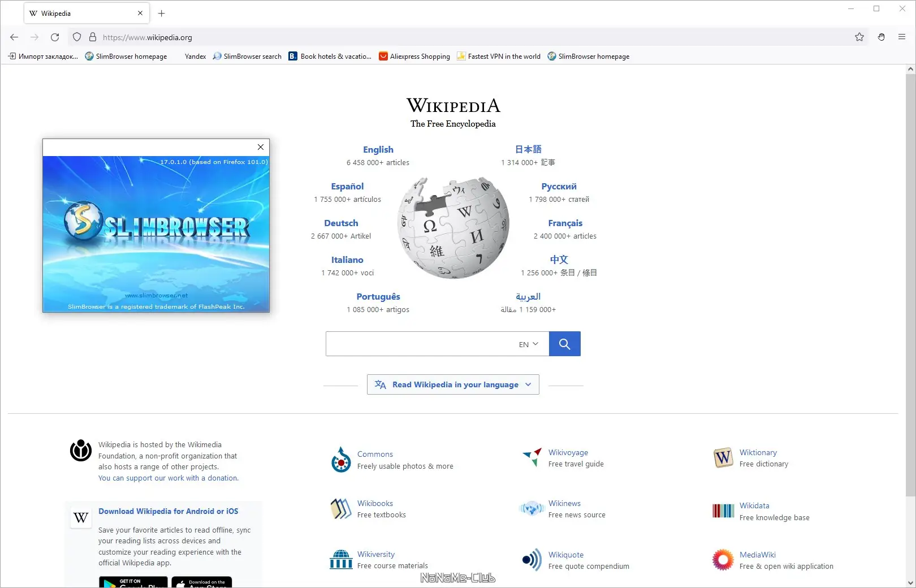Image resolution: width=916 pixels, height=588 pixels.
Task: Click the Download on the App Store badge
Action: pos(202,582)
